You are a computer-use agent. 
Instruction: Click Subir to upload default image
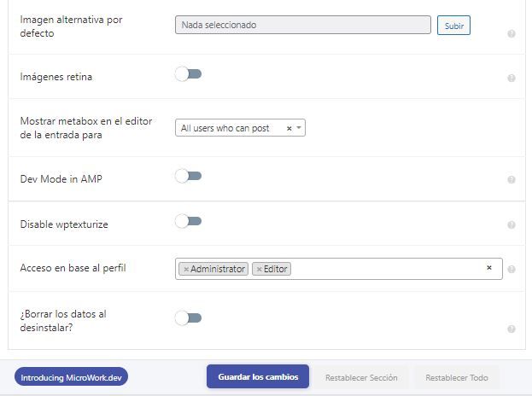click(453, 26)
